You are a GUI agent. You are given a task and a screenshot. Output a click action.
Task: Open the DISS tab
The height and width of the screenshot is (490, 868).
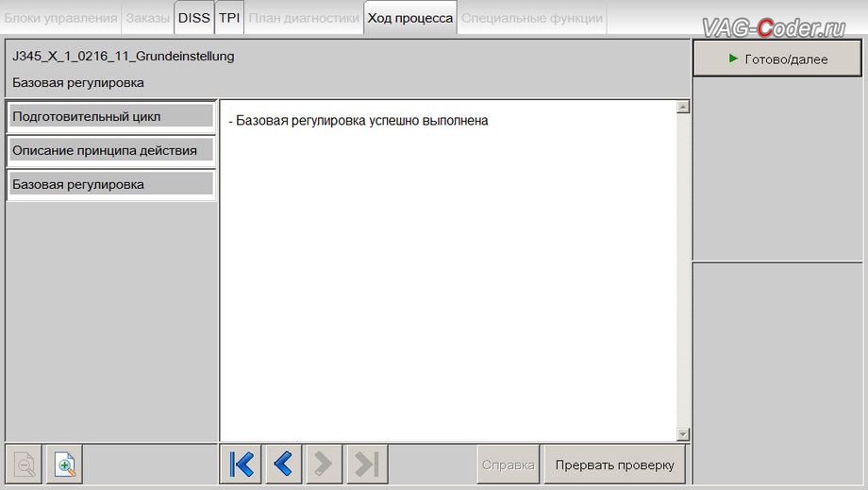pos(193,18)
